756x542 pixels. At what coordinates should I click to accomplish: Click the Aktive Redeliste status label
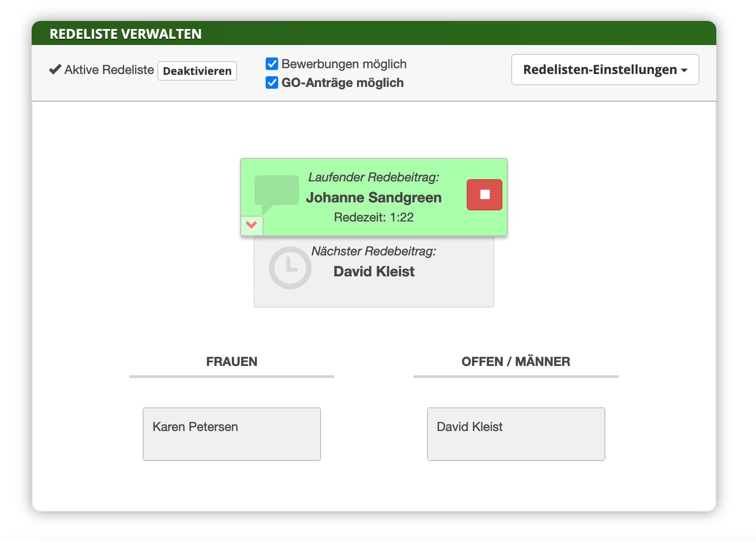point(109,70)
